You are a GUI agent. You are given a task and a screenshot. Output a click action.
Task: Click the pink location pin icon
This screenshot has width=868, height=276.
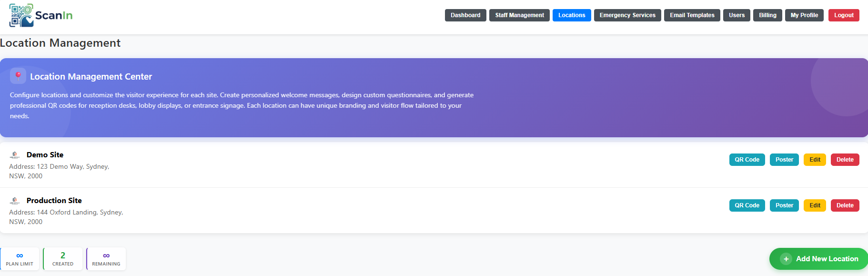(x=18, y=76)
